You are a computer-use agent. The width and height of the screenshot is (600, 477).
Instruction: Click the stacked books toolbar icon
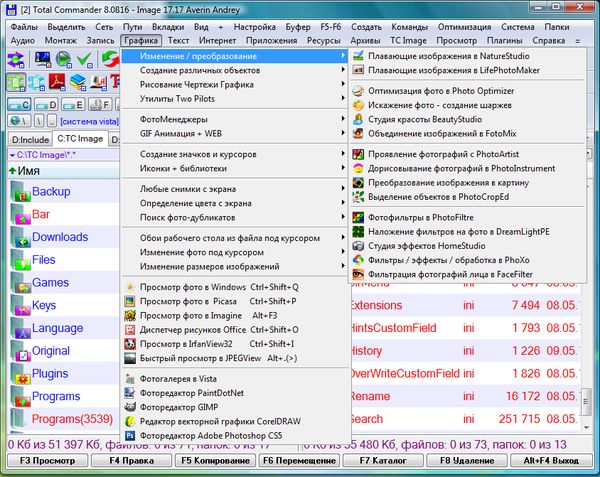pyautogui.click(x=78, y=82)
